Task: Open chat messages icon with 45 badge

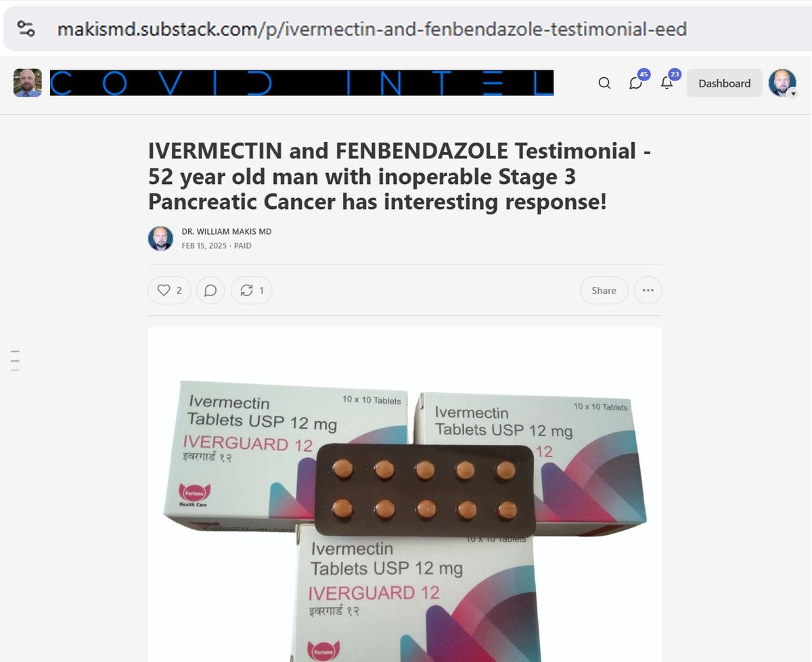Action: pyautogui.click(x=636, y=82)
